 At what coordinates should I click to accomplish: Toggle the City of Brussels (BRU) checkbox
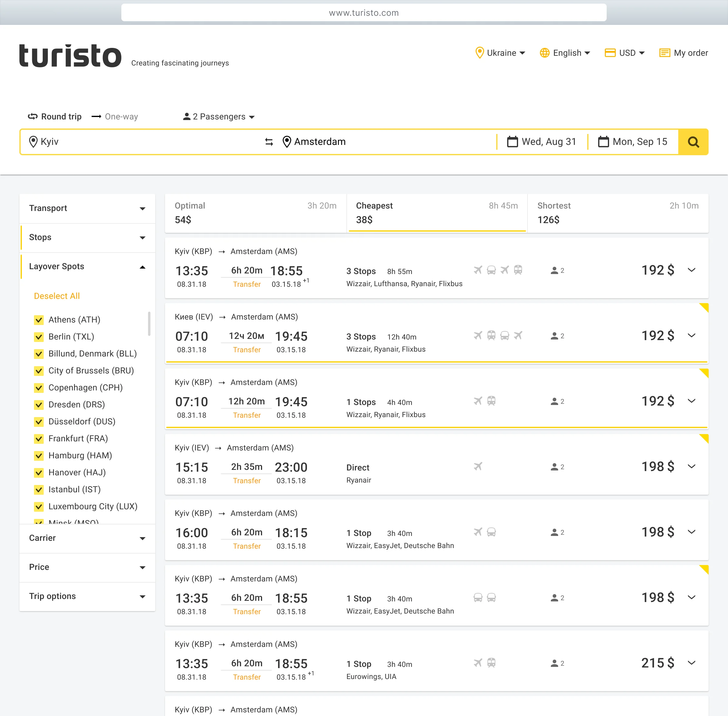coord(39,371)
